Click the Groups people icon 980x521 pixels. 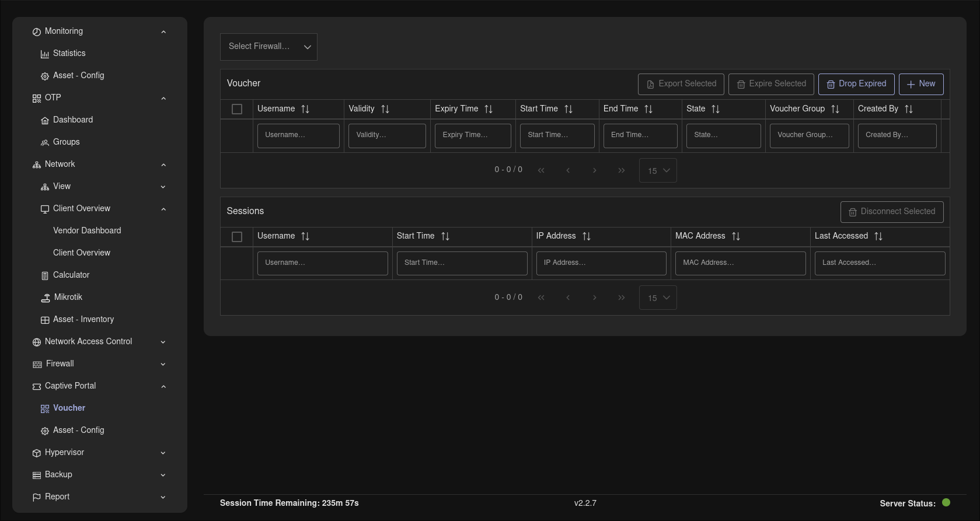tap(45, 142)
